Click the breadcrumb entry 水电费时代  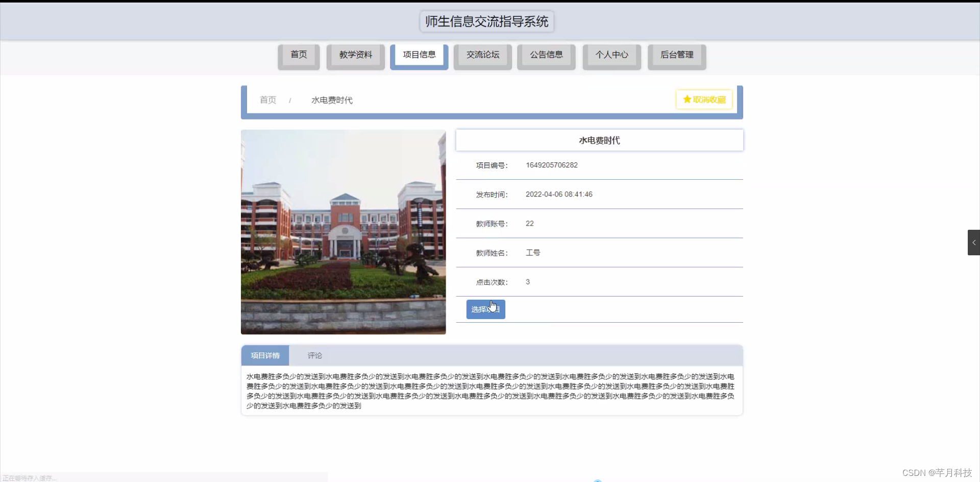[x=331, y=100]
